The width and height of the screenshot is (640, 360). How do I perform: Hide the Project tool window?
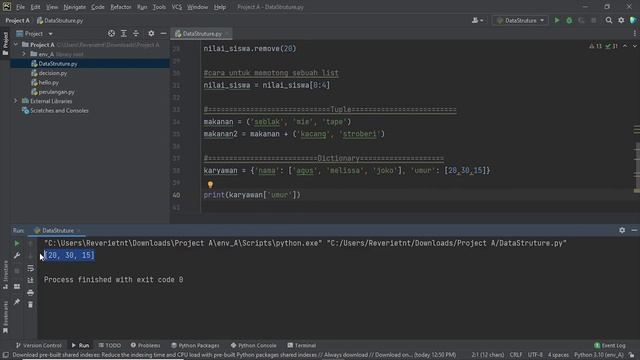[163, 33]
